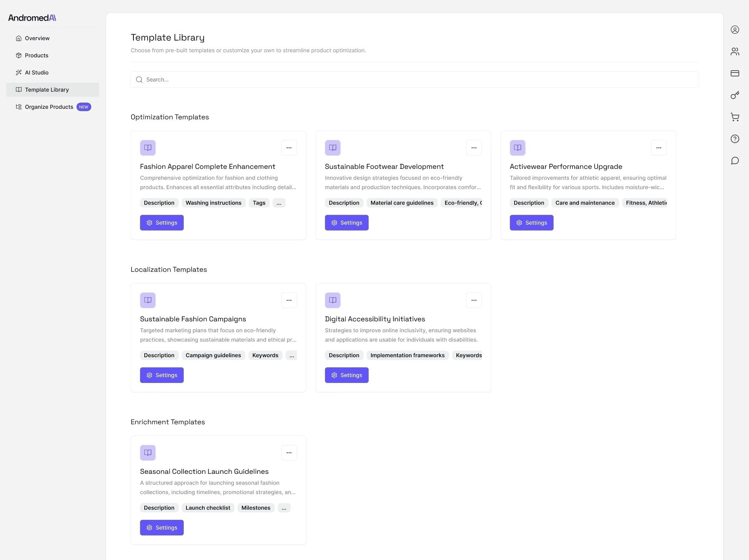Click the billing credit card icon
Viewport: 749px width, 560px height.
click(735, 73)
